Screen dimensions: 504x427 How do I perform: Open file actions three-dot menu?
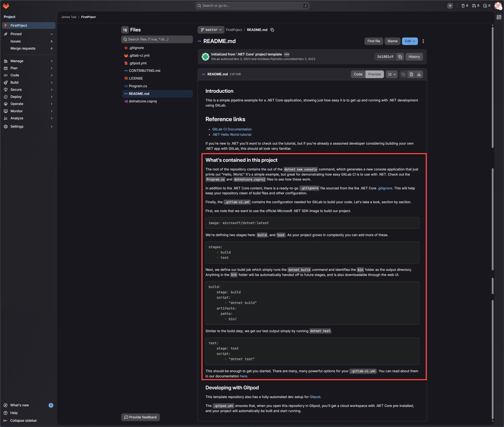point(423,41)
